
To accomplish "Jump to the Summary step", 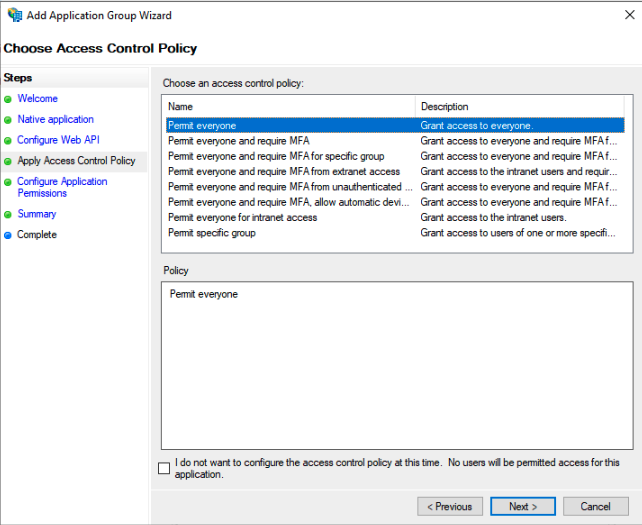I will [x=37, y=214].
